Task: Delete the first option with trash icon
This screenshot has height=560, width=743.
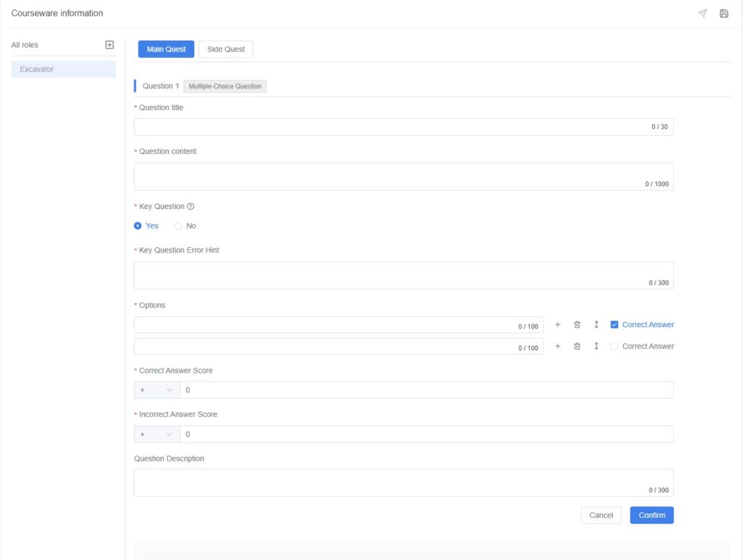Action: (577, 325)
